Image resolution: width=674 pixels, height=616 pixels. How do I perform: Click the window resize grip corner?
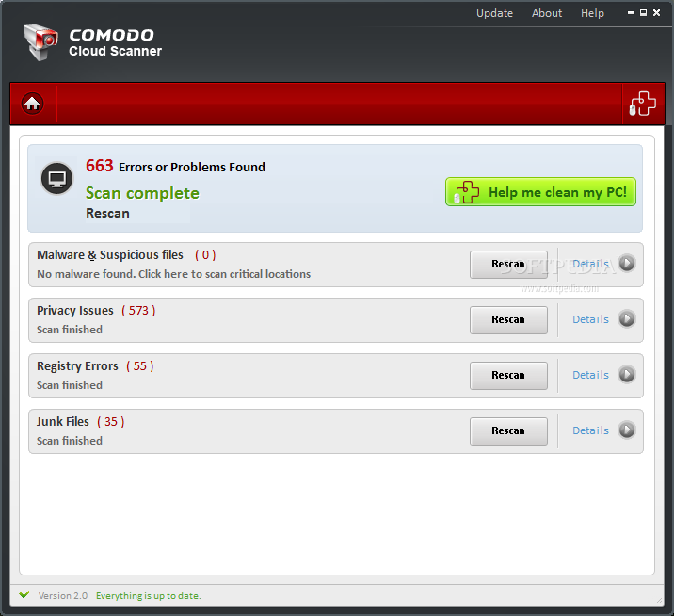(x=659, y=601)
